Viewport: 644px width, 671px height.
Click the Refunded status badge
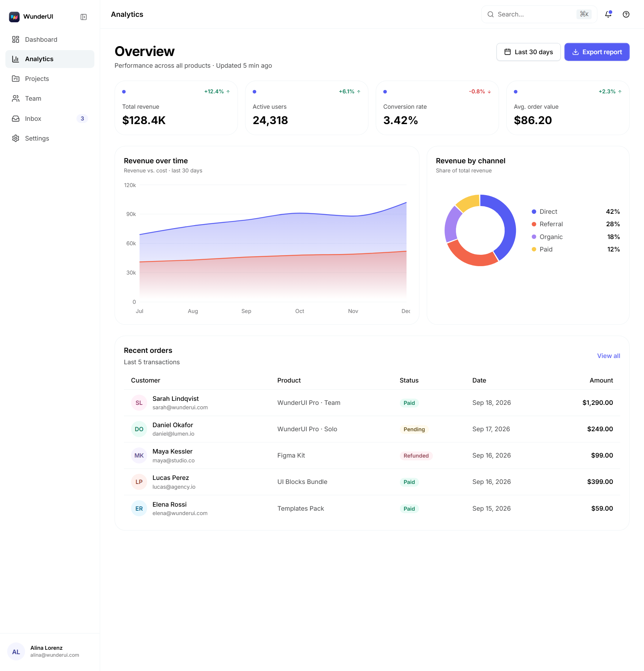(x=416, y=456)
